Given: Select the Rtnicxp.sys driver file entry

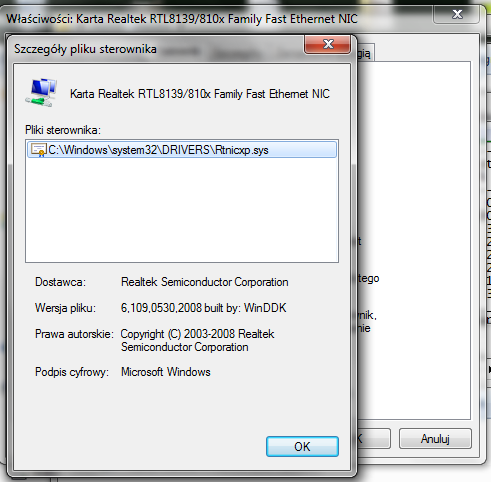Looking at the screenshot, I should coord(182,150).
